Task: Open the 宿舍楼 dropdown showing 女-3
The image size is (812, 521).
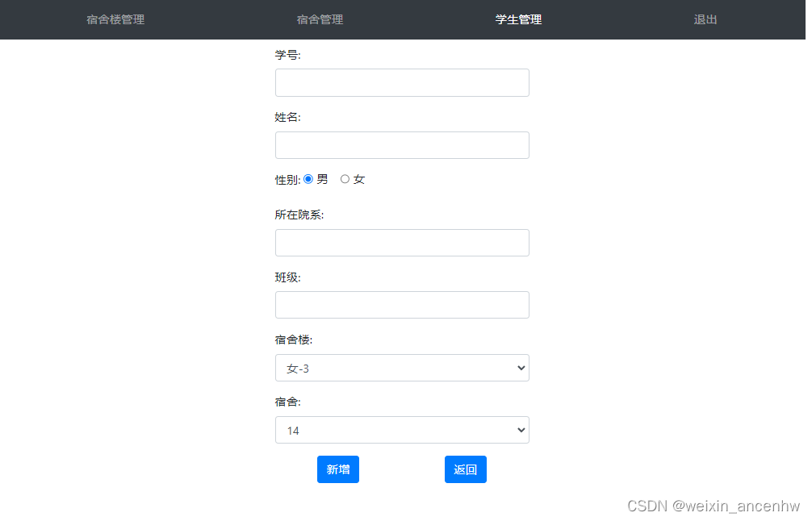Action: (x=402, y=367)
